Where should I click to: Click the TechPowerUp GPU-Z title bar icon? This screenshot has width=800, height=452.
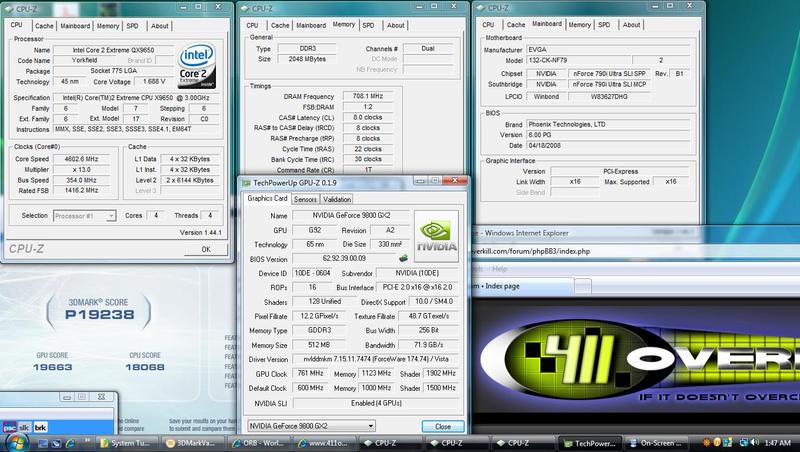click(246, 183)
